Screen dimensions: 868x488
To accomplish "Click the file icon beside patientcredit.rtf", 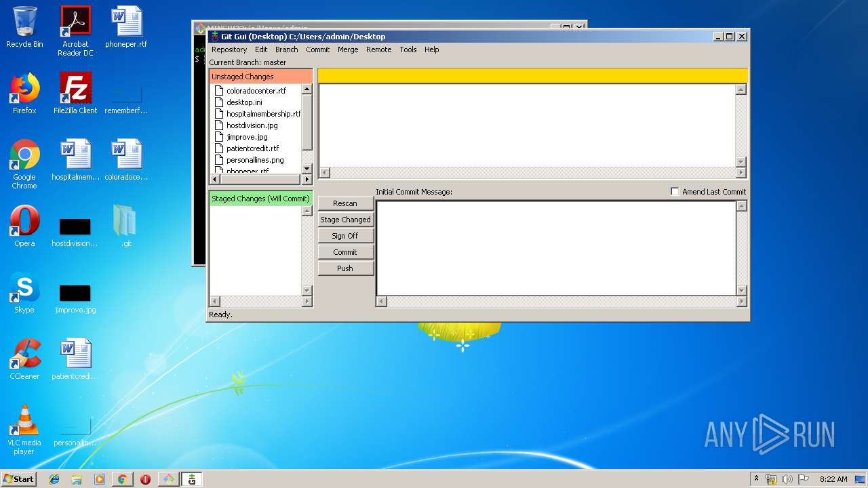I will pyautogui.click(x=219, y=148).
